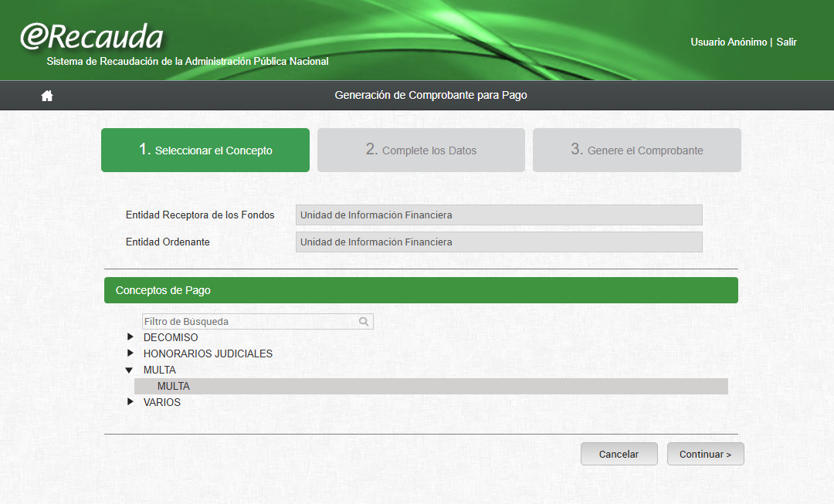Select the VARIOS tree label

coord(162,402)
